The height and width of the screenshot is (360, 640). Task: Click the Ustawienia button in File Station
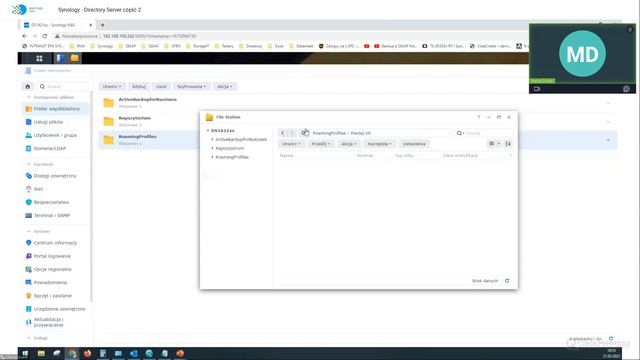click(414, 144)
